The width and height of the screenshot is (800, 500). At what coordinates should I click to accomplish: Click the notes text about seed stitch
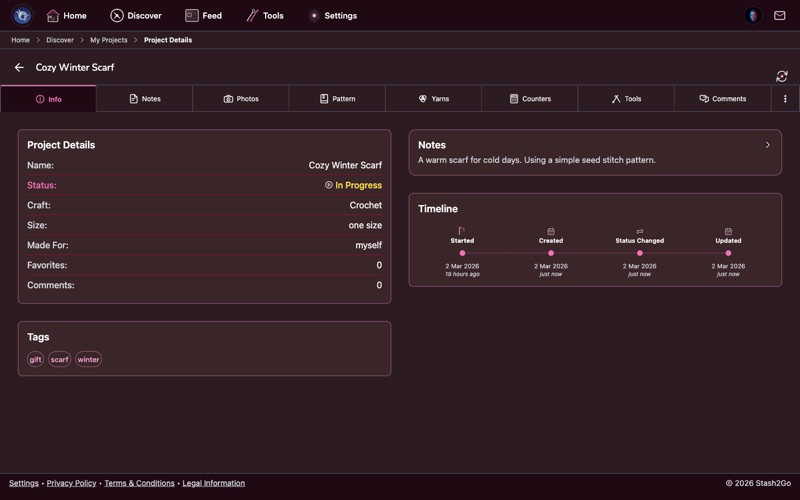click(537, 160)
